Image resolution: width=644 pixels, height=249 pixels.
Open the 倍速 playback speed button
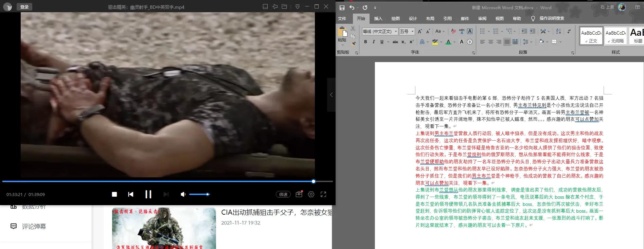(283, 194)
